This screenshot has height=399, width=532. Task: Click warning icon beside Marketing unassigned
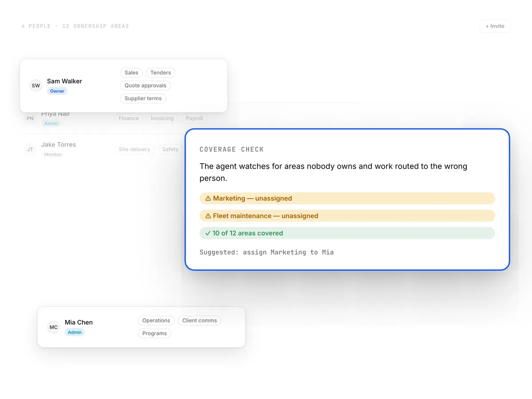click(208, 199)
